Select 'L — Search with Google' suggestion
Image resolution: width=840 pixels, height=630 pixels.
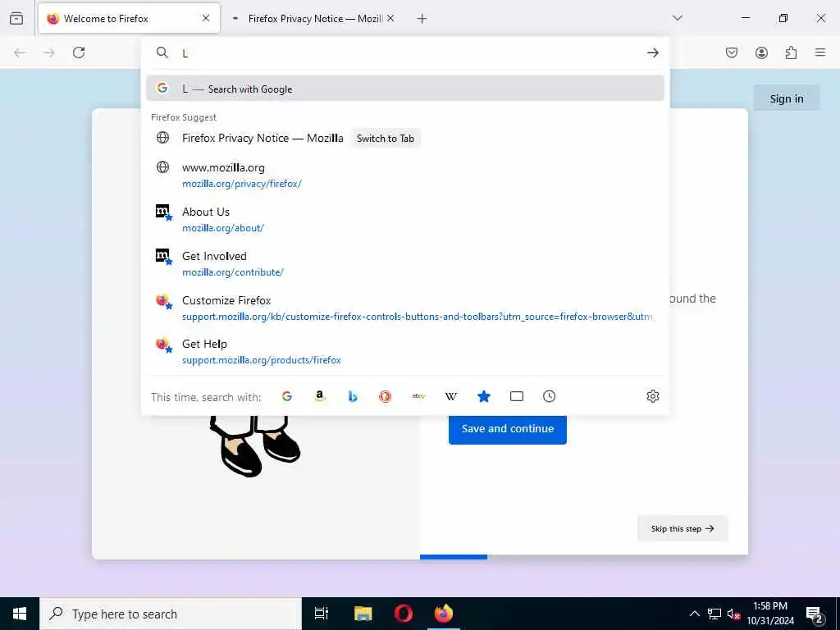(405, 89)
